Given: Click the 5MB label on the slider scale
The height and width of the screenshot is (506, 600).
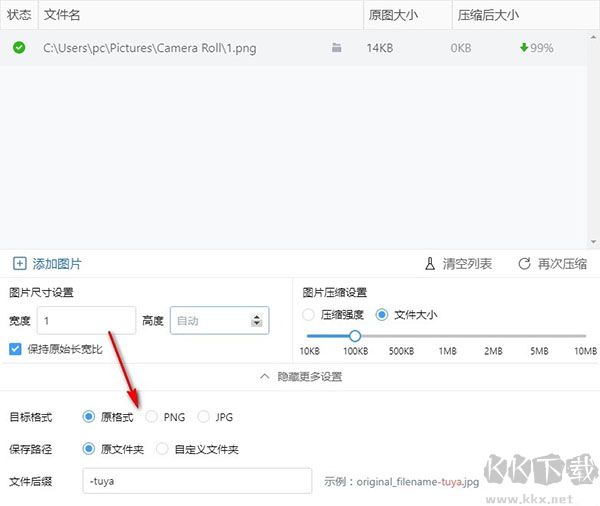Looking at the screenshot, I should pyautogui.click(x=539, y=351).
